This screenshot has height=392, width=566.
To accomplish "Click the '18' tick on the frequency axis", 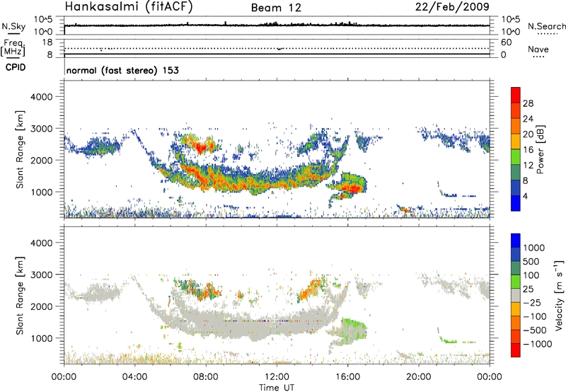I will point(47,42).
